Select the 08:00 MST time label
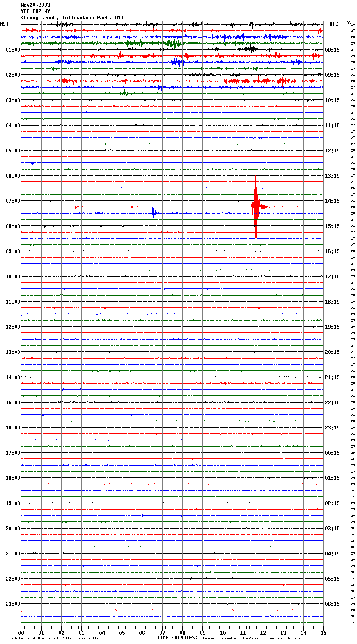 tap(13, 226)
